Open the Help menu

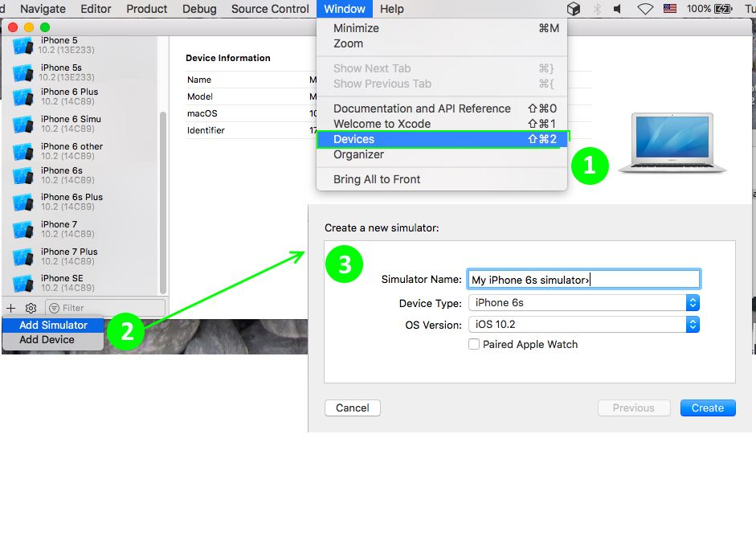coord(391,9)
